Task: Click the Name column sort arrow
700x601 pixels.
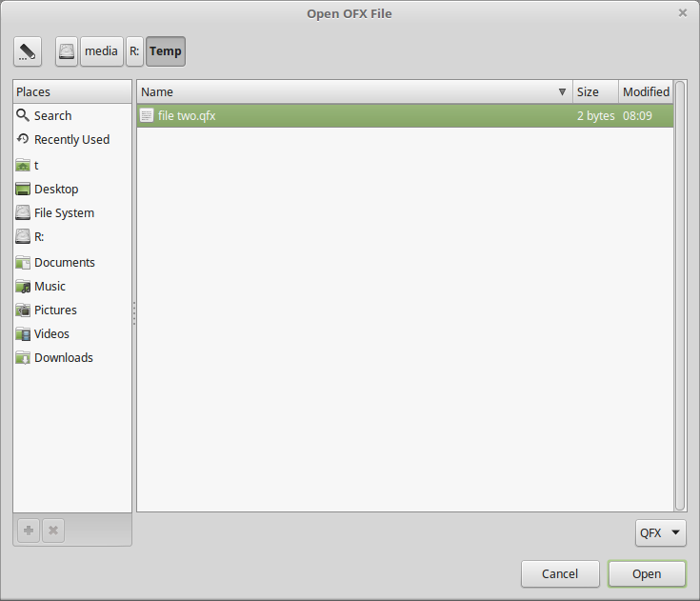Action: (x=562, y=92)
